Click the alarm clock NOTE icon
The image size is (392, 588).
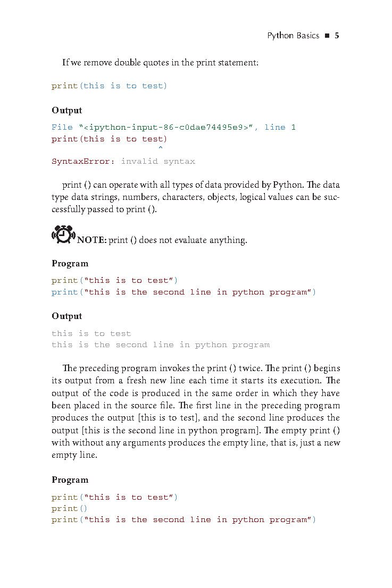63,235
